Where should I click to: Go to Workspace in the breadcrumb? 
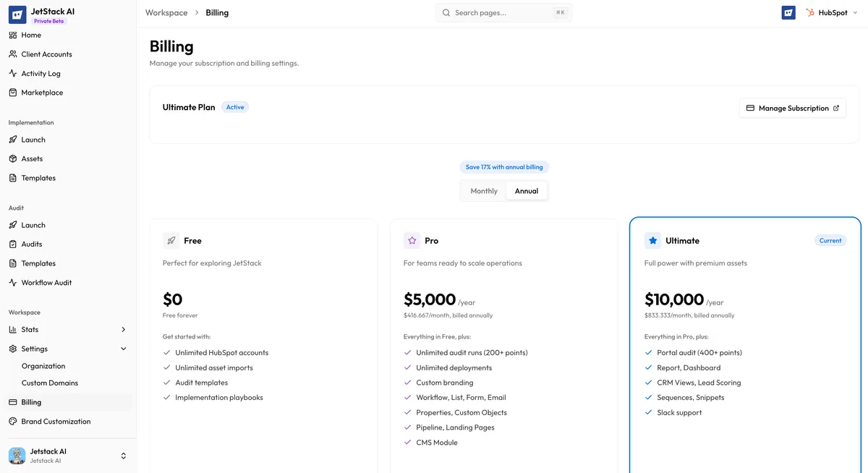pyautogui.click(x=166, y=12)
